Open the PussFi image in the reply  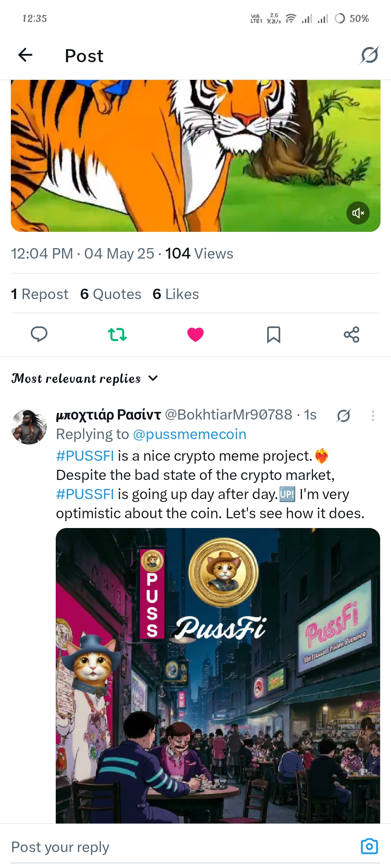click(218, 676)
